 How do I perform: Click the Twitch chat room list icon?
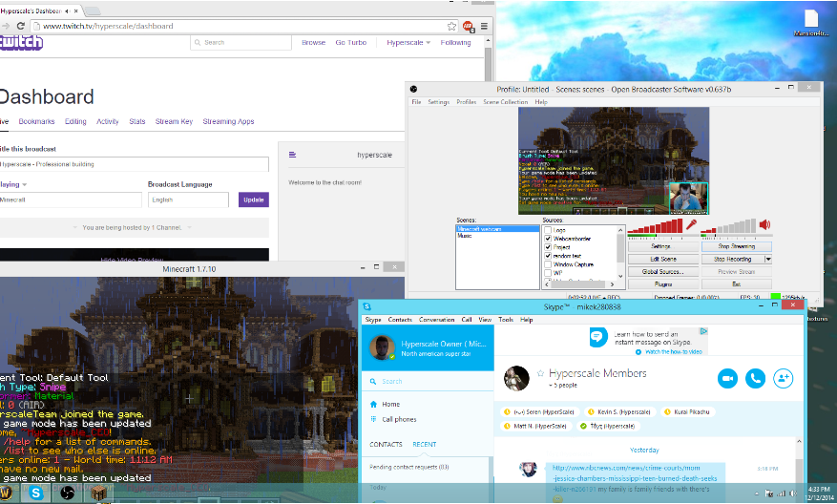pyautogui.click(x=293, y=155)
